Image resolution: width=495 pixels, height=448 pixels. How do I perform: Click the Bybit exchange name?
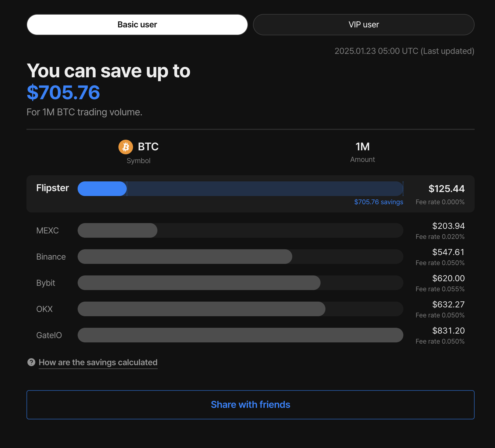pyautogui.click(x=46, y=283)
